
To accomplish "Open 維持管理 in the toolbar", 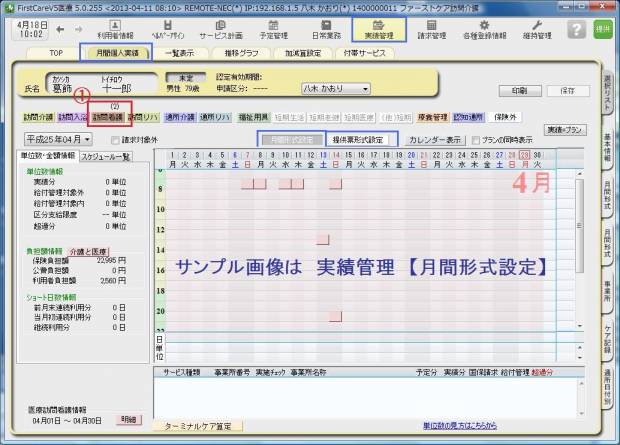I will (537, 30).
